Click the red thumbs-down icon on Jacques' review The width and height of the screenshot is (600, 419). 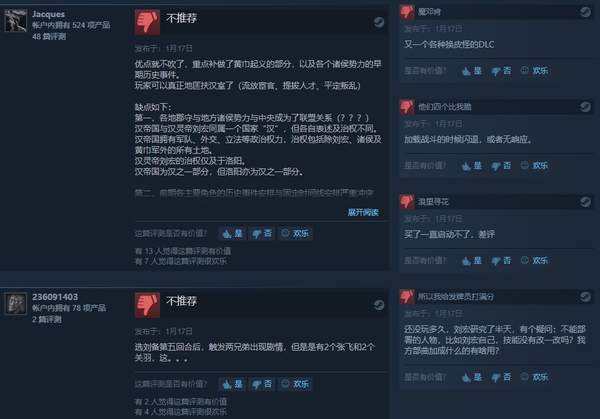point(147,22)
